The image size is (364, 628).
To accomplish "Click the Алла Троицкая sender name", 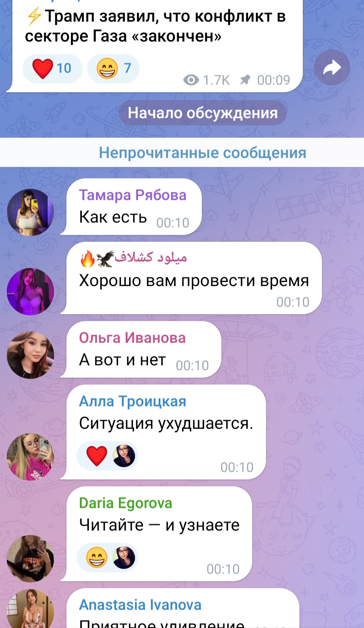I will pos(132,401).
